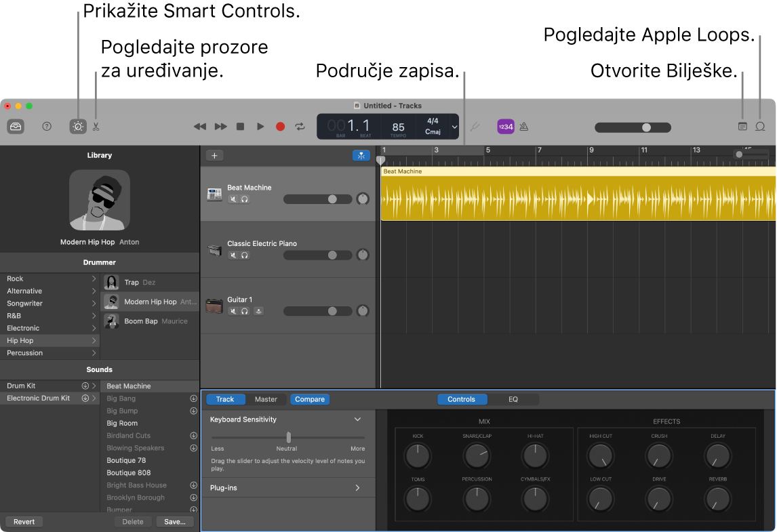Click the Keyboard Sensitivity slider
This screenshot has height=532, width=777.
(288, 437)
